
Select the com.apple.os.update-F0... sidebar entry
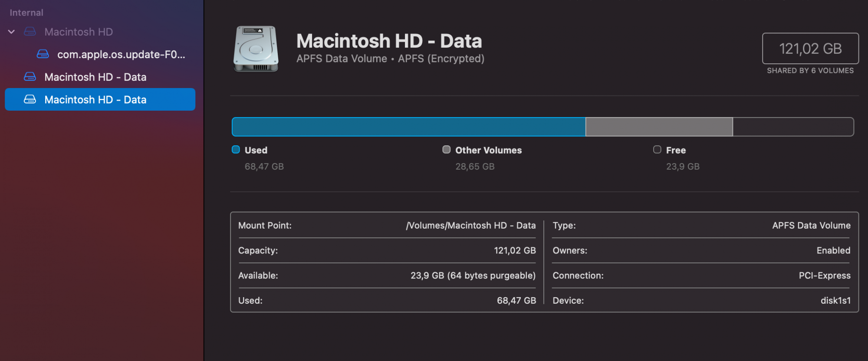(x=121, y=54)
